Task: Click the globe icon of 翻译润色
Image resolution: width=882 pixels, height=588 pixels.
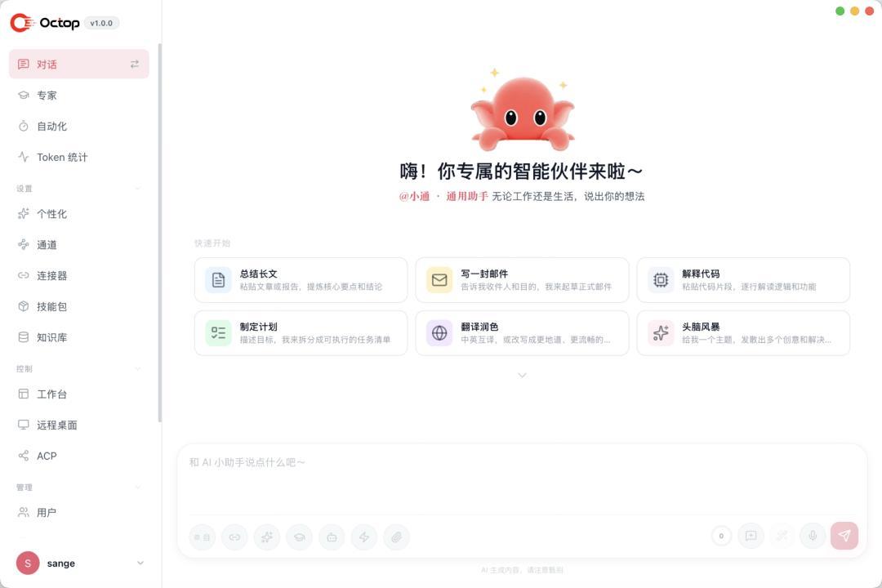Action: [x=439, y=332]
